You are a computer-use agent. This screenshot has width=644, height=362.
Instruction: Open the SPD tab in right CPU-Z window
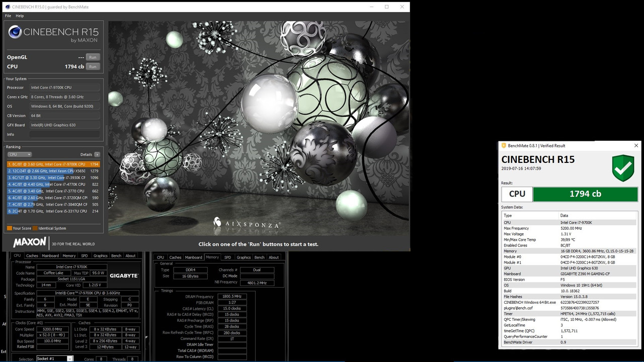227,257
